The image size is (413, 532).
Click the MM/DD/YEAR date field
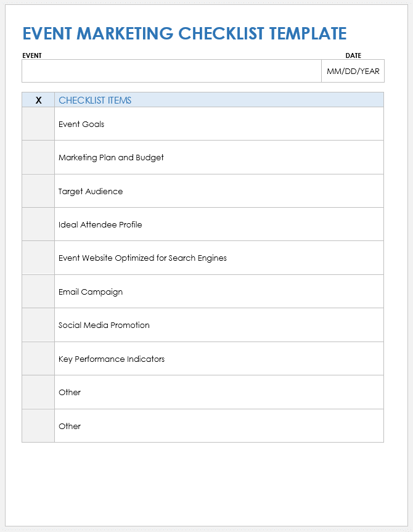(353, 71)
